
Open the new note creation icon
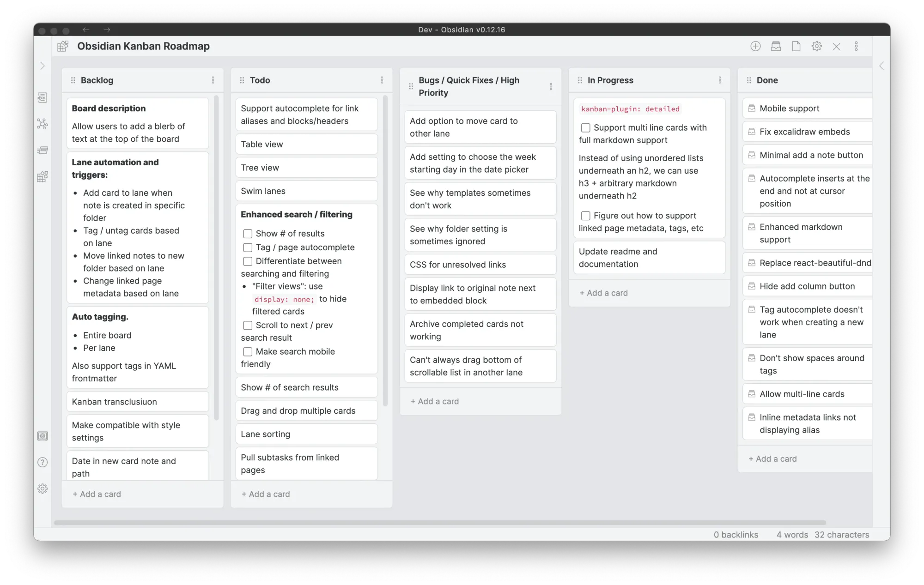[796, 46]
